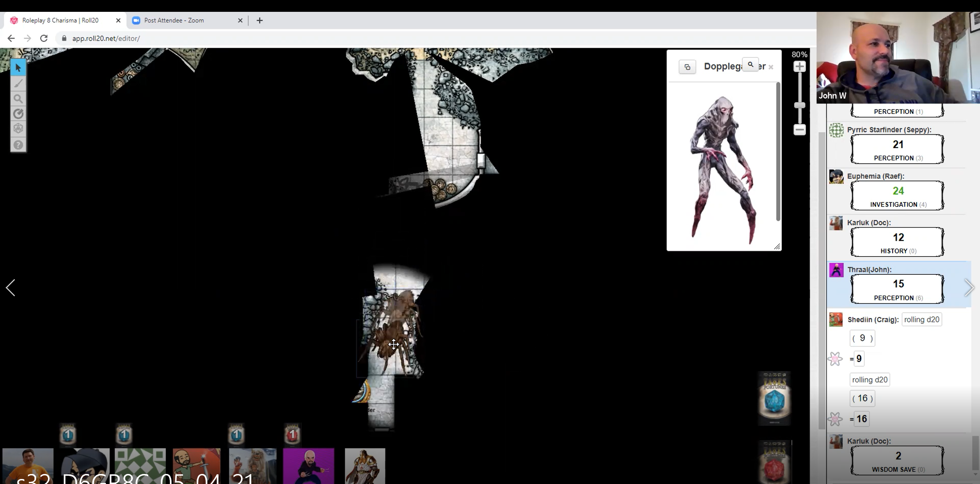Select the arrow Select-and-Move tool
This screenshot has height=484, width=980.
[18, 68]
